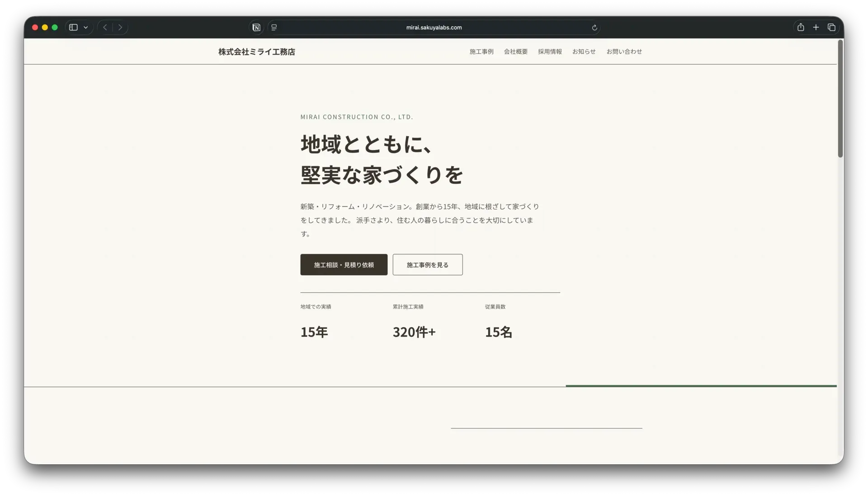Screen dimensions: 868x496
Task: Show the tab overview icon
Action: pyautogui.click(x=831, y=28)
